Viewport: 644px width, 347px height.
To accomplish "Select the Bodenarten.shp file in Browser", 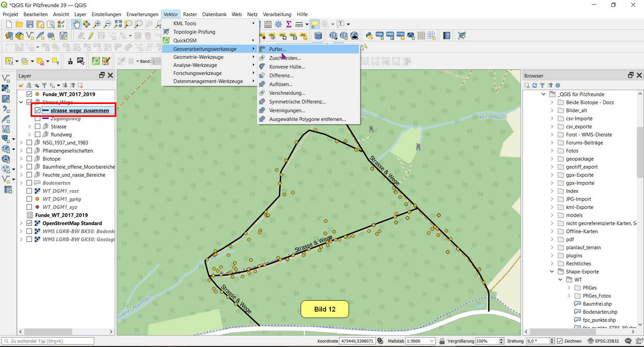I will pyautogui.click(x=600, y=312).
